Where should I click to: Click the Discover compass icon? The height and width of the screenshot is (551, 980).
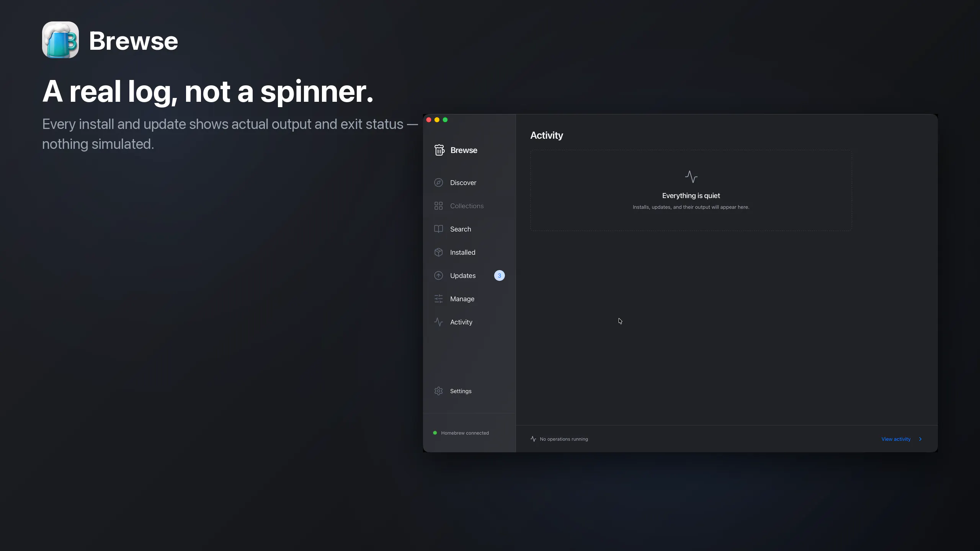[x=439, y=183]
